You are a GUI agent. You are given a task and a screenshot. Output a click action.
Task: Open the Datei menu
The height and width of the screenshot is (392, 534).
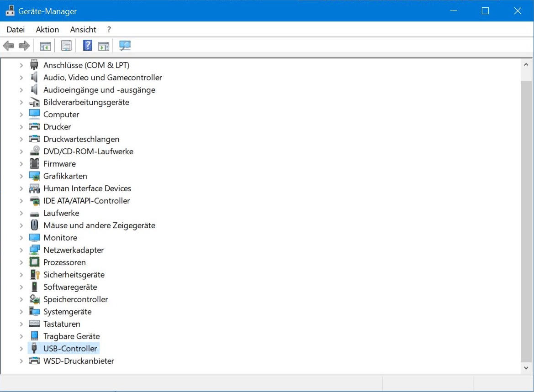click(16, 30)
